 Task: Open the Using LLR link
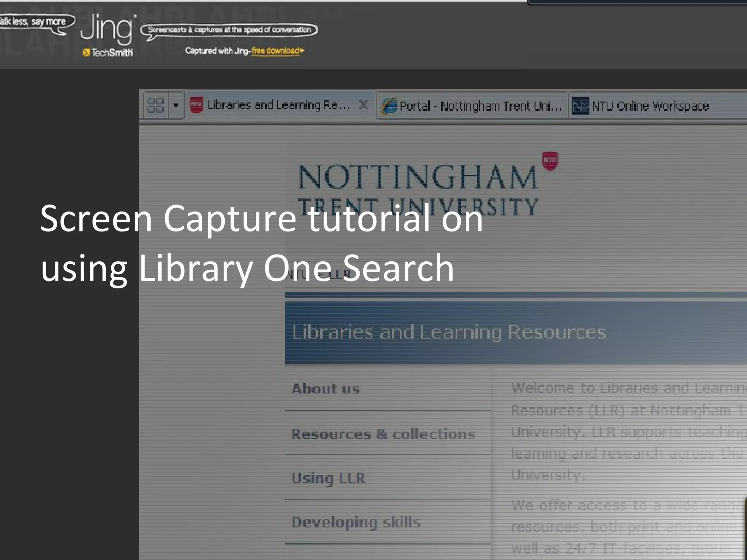[328, 478]
